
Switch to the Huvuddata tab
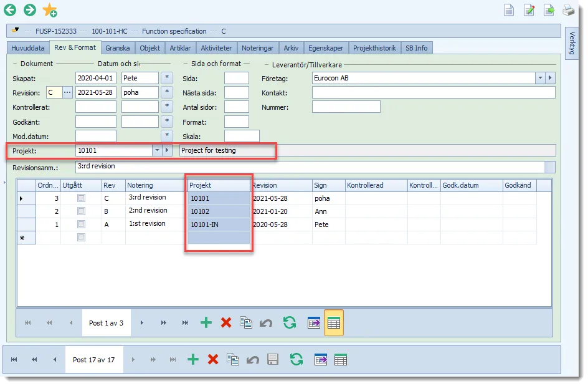[28, 48]
